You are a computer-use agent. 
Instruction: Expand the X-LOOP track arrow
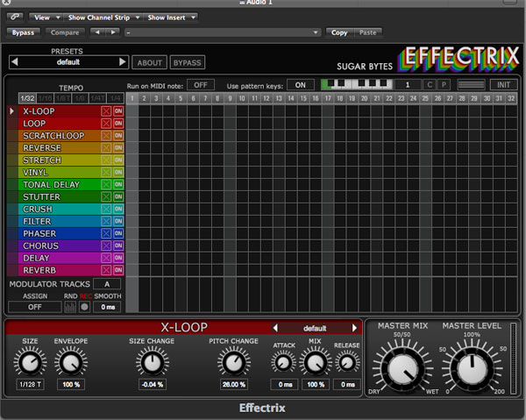click(12, 110)
